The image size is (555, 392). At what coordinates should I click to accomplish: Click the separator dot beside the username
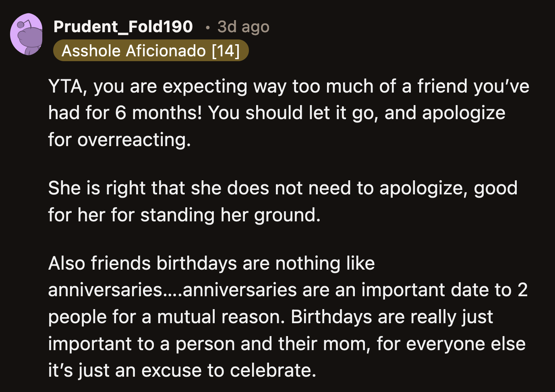(208, 27)
